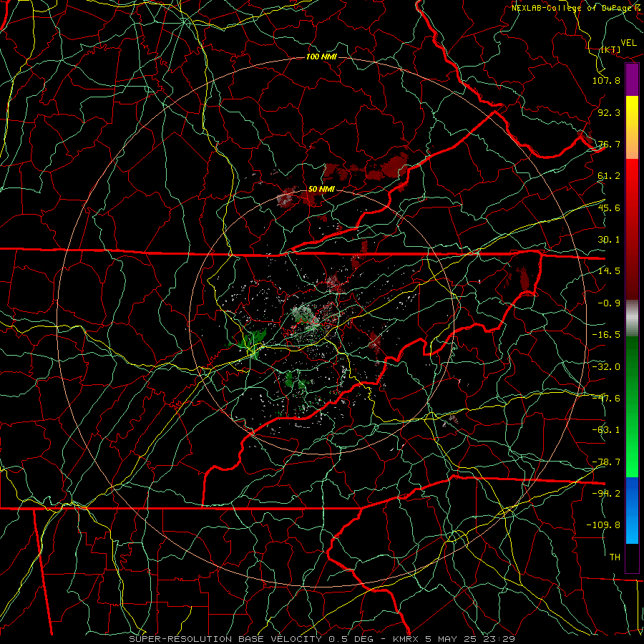Click the -78.7 velocity scale value
This screenshot has height=644, width=644.
[606, 462]
